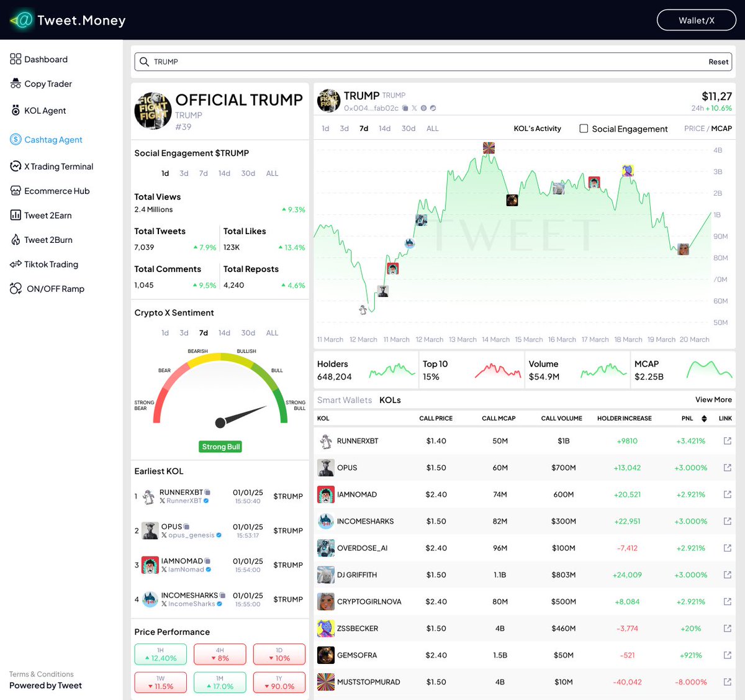
Task: Click the Strong Bull sentiment badge
Action: [x=220, y=447]
